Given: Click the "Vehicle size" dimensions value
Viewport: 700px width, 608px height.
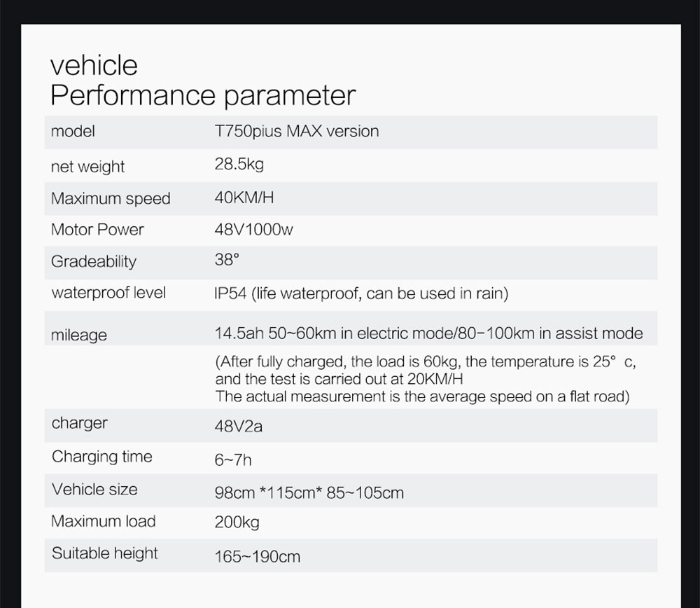Looking at the screenshot, I should [309, 492].
